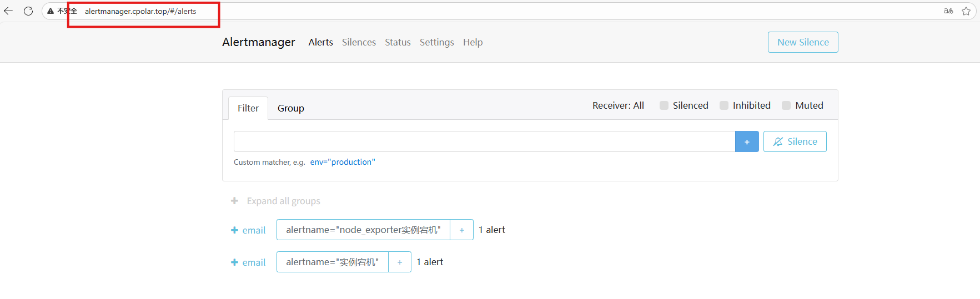980x299 pixels.
Task: Click the not-secure warning icon
Action: click(51, 11)
